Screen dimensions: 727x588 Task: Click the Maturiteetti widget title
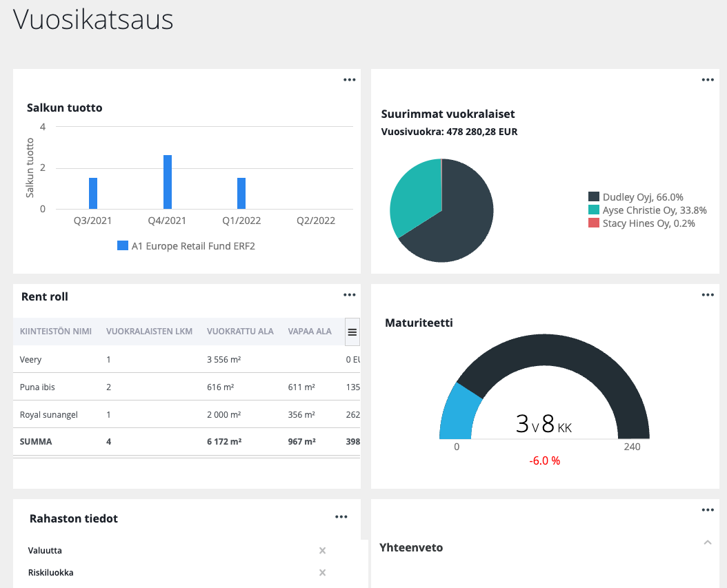(419, 323)
